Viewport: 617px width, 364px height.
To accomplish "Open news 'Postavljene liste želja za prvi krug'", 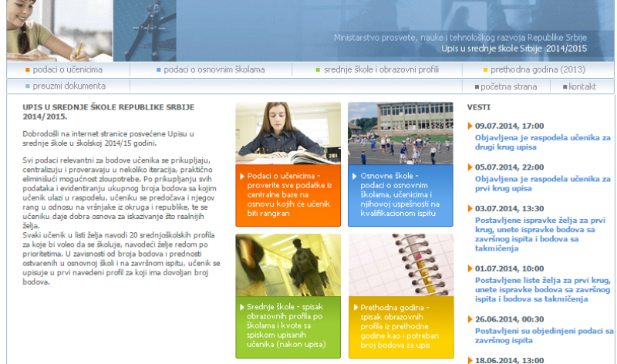I will pos(543,290).
